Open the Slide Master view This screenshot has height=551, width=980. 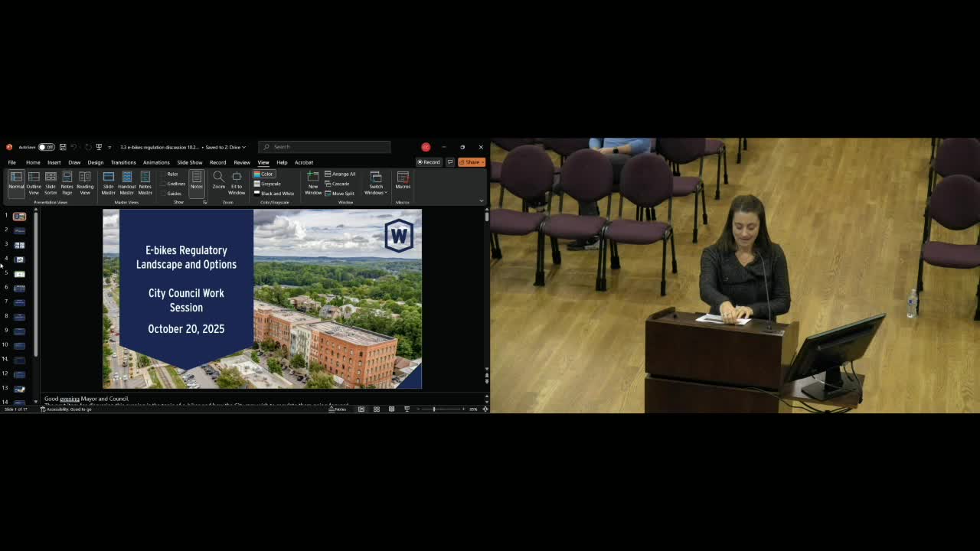pos(109,182)
